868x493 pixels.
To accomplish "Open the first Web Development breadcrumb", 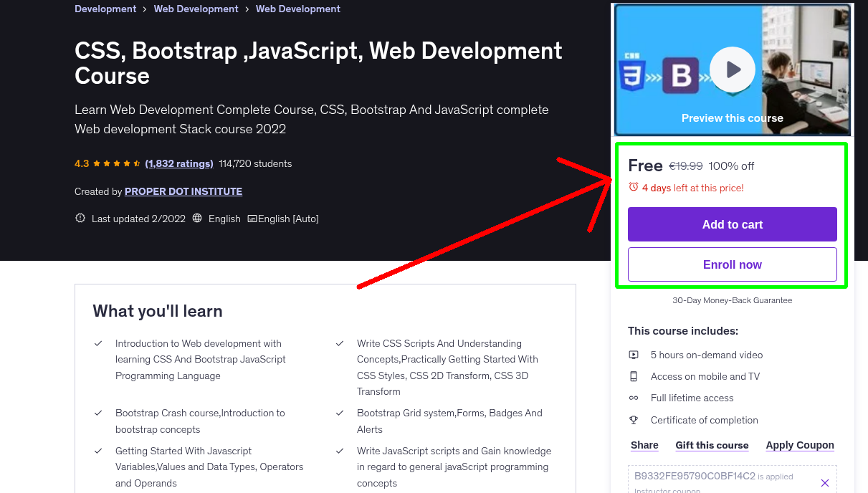I will [196, 9].
